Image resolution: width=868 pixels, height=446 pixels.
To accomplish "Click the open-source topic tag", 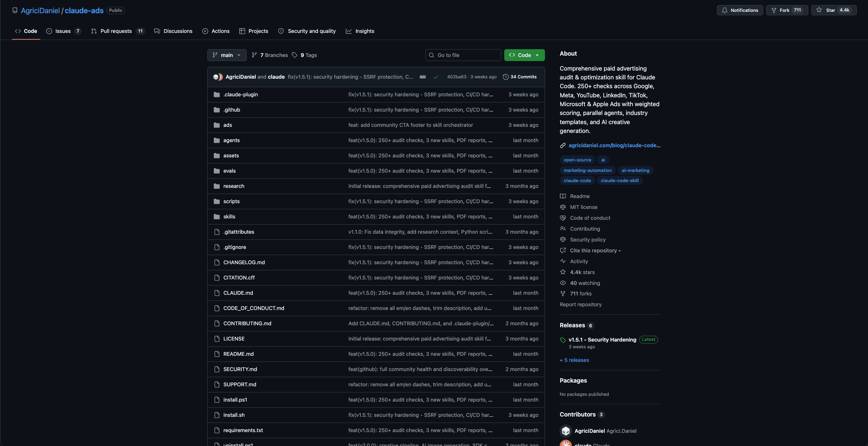I will click(x=577, y=160).
